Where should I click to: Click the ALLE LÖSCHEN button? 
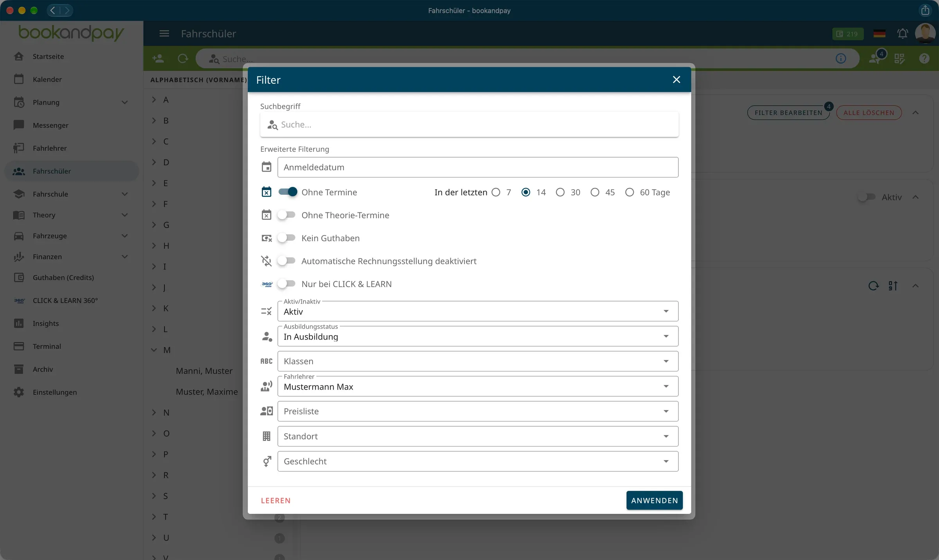pos(869,113)
